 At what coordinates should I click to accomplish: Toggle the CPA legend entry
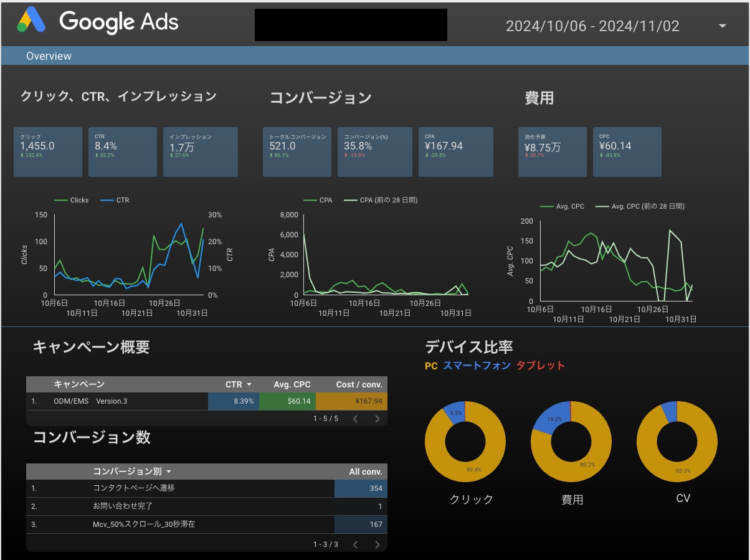(x=318, y=200)
